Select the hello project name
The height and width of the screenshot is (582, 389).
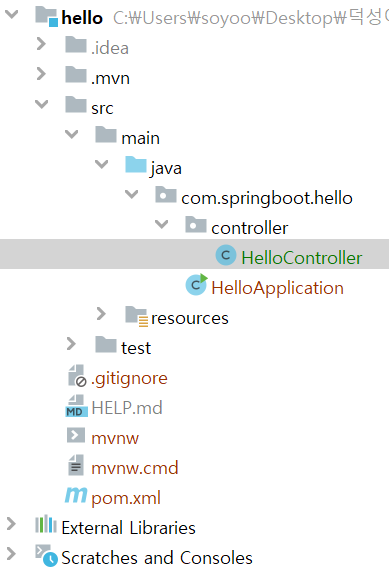point(82,18)
